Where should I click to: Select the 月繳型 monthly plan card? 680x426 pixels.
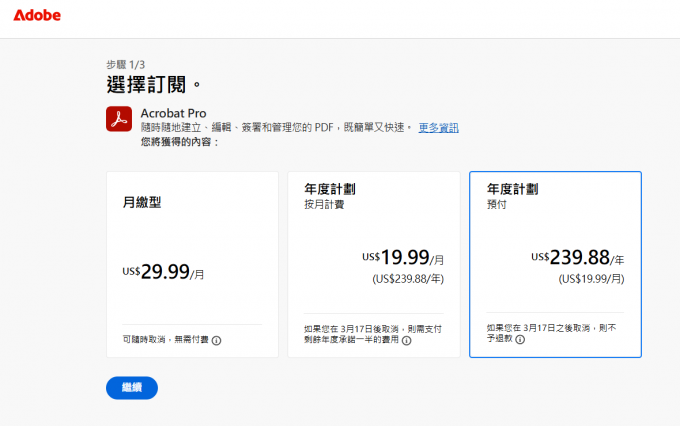pos(193,265)
